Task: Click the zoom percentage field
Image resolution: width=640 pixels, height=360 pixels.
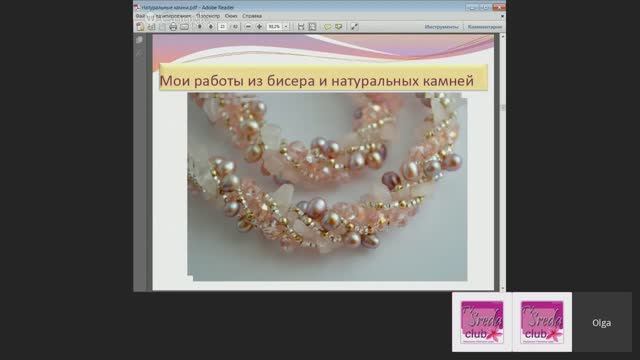Action: click(274, 27)
